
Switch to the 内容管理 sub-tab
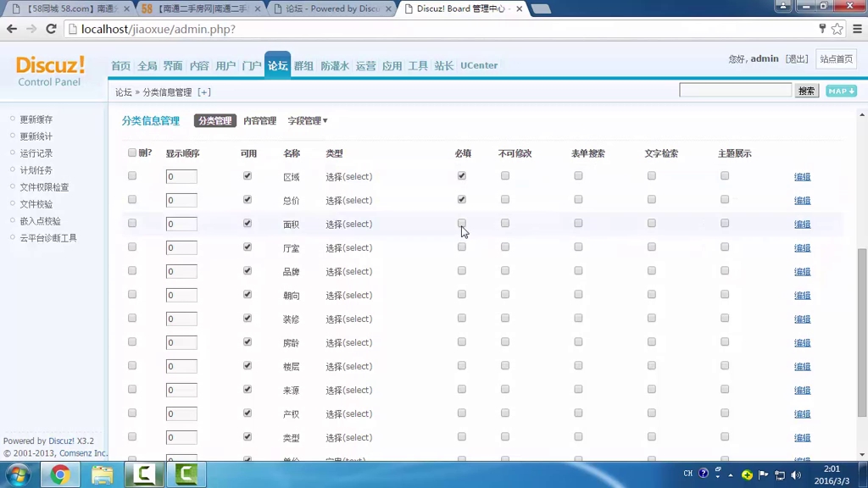259,120
